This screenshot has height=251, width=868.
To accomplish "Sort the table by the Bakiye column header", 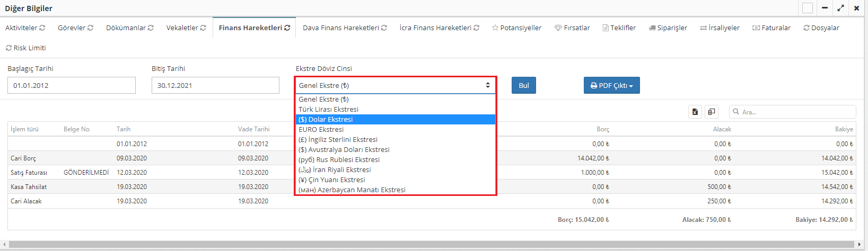I will [844, 129].
